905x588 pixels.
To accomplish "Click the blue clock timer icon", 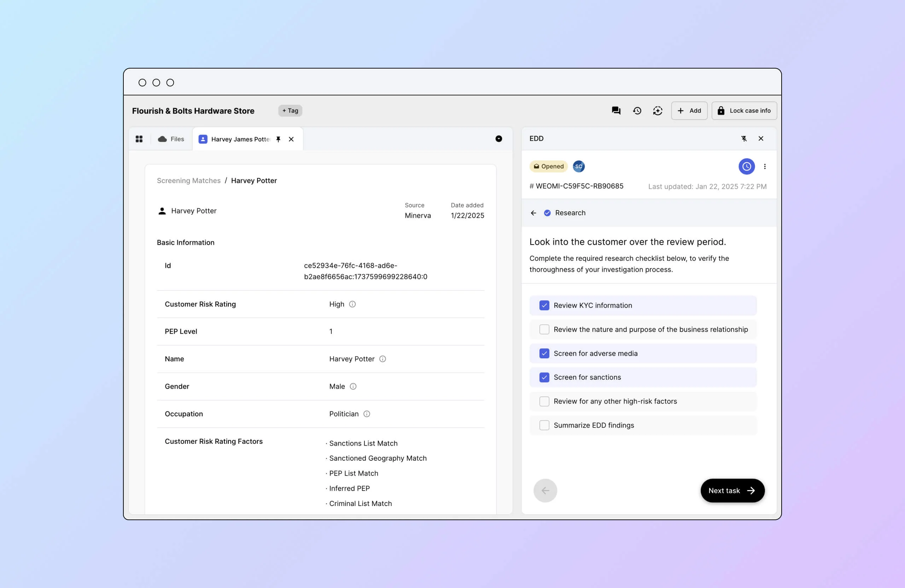I will tap(746, 166).
